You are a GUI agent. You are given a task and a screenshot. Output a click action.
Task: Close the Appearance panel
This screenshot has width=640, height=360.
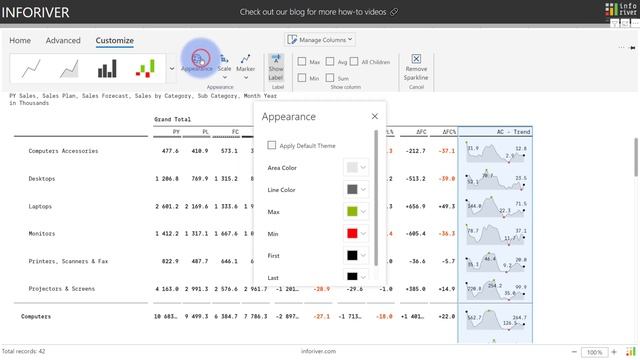375,116
